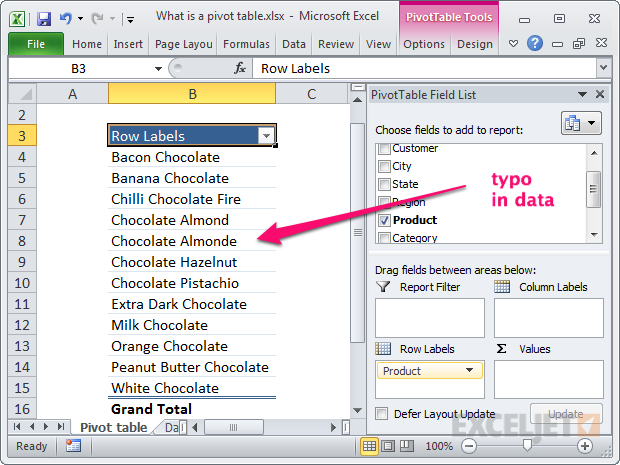Switch to the Data ribbon tab
Image resolution: width=620 pixels, height=465 pixels.
(294, 44)
